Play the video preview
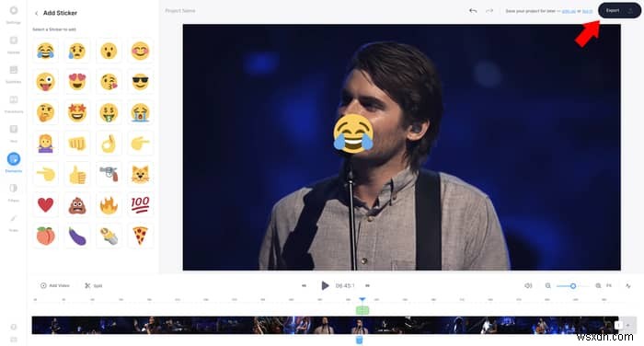Viewport: 644px width, 346px height. (x=325, y=285)
